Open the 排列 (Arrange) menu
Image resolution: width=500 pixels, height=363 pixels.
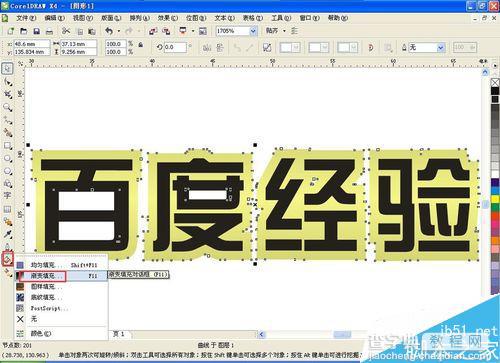point(139,18)
